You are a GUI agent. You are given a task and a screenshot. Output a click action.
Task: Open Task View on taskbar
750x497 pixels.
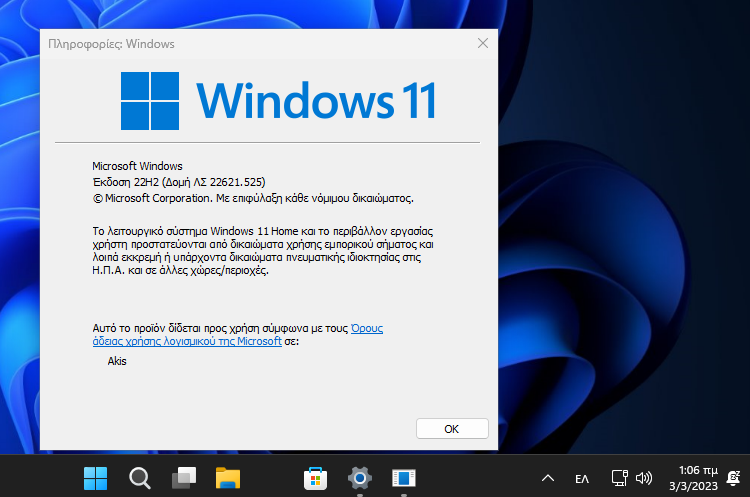coord(184,478)
